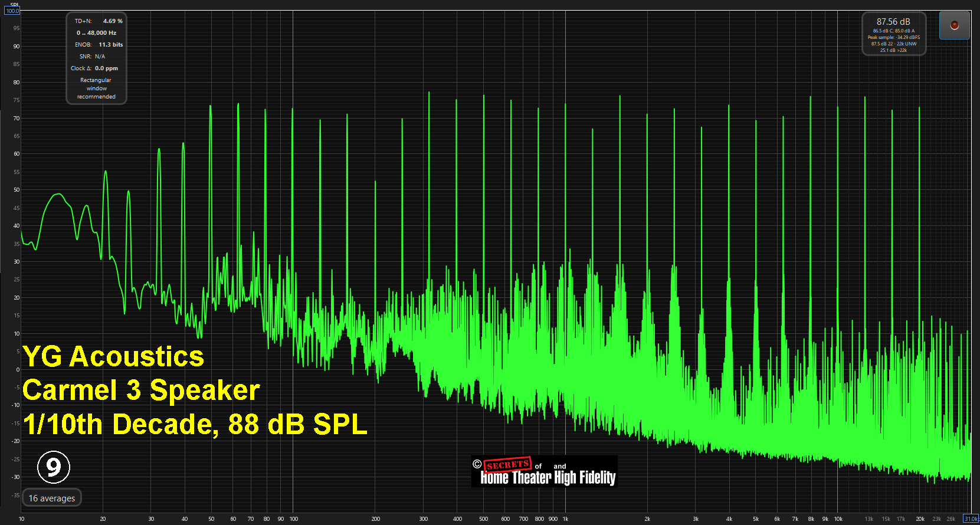Screen dimensions: 980x525
Task: Click the 87.56 dB SPL readout
Action: pyautogui.click(x=893, y=22)
